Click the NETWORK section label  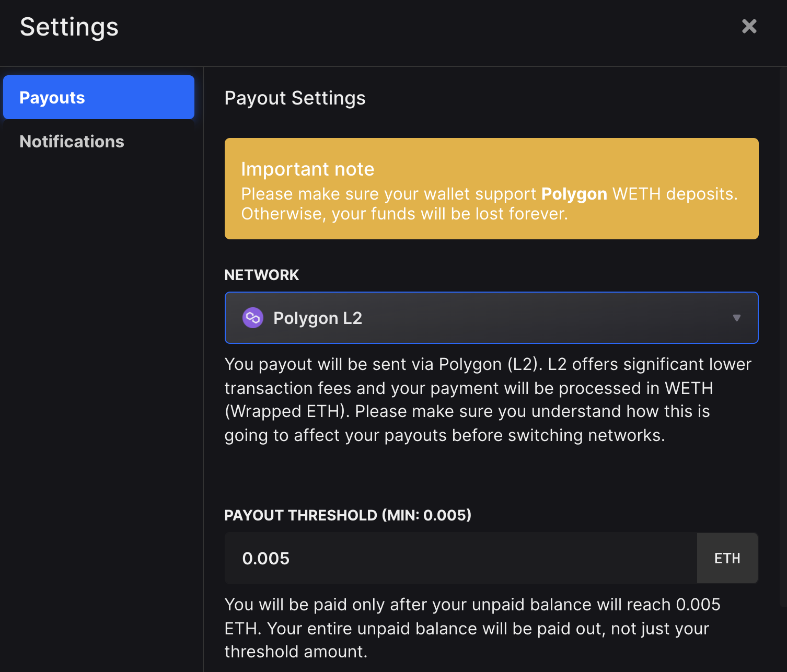(262, 275)
